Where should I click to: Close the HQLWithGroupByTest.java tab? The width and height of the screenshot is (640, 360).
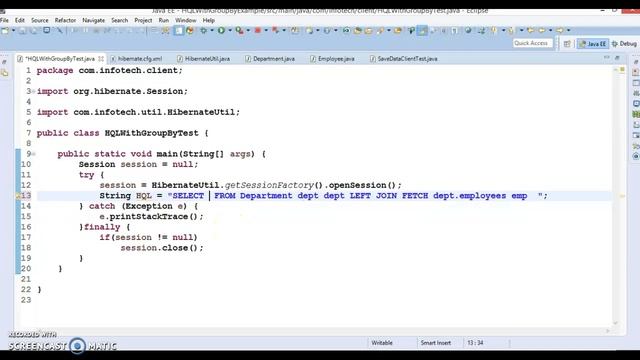click(x=101, y=59)
